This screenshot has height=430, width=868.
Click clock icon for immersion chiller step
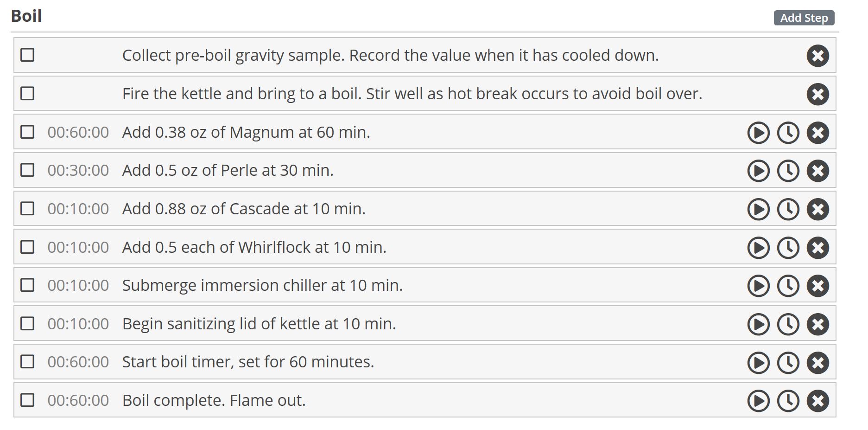pos(788,286)
